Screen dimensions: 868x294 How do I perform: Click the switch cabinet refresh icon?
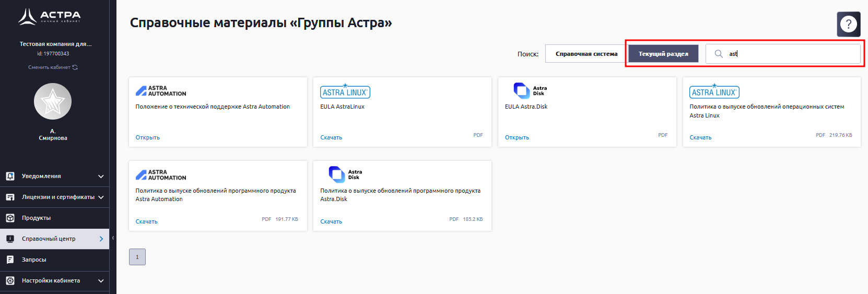[75, 67]
